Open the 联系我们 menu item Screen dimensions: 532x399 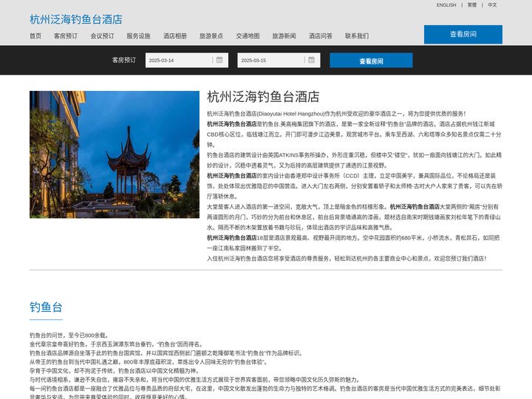click(357, 36)
